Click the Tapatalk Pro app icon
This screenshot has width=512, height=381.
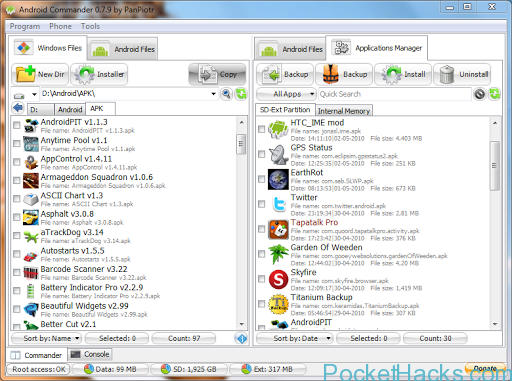coord(278,229)
